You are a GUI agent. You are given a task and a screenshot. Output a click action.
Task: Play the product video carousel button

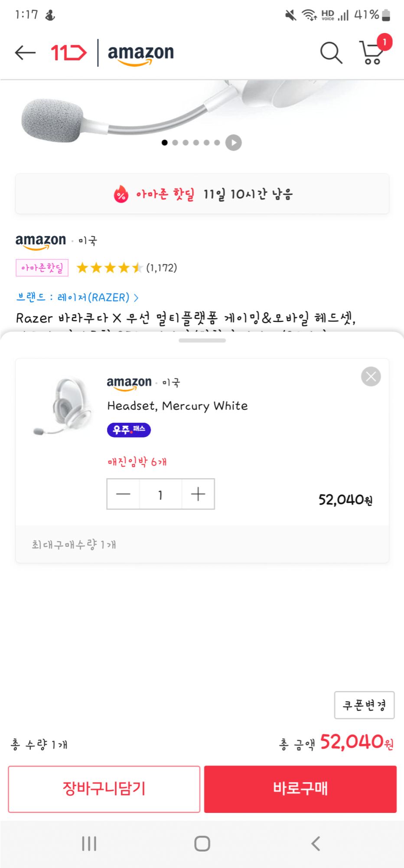[233, 143]
